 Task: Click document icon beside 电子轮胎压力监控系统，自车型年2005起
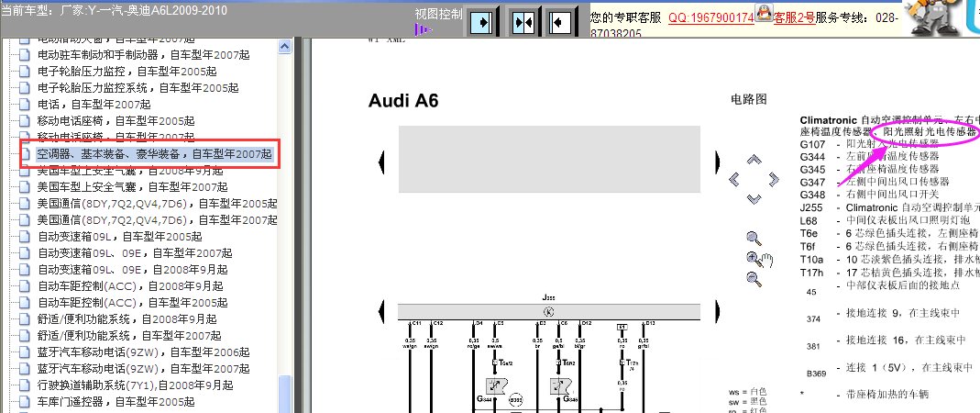25,87
